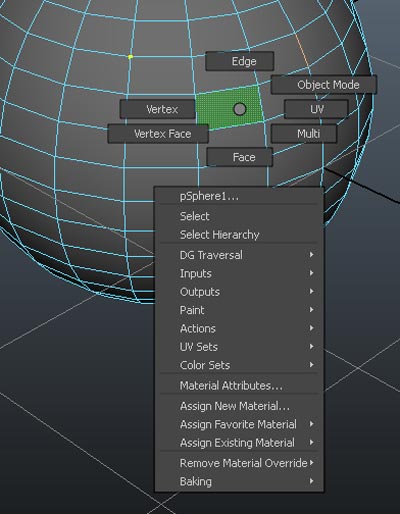
Task: Open the Outputs submenu
Action: point(239,292)
